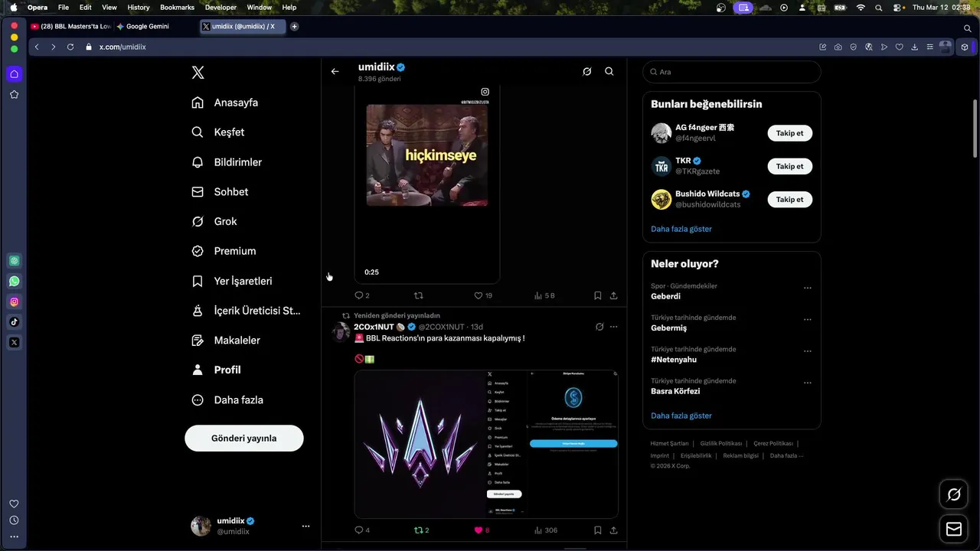Open Makaleler in sidebar

(226, 341)
